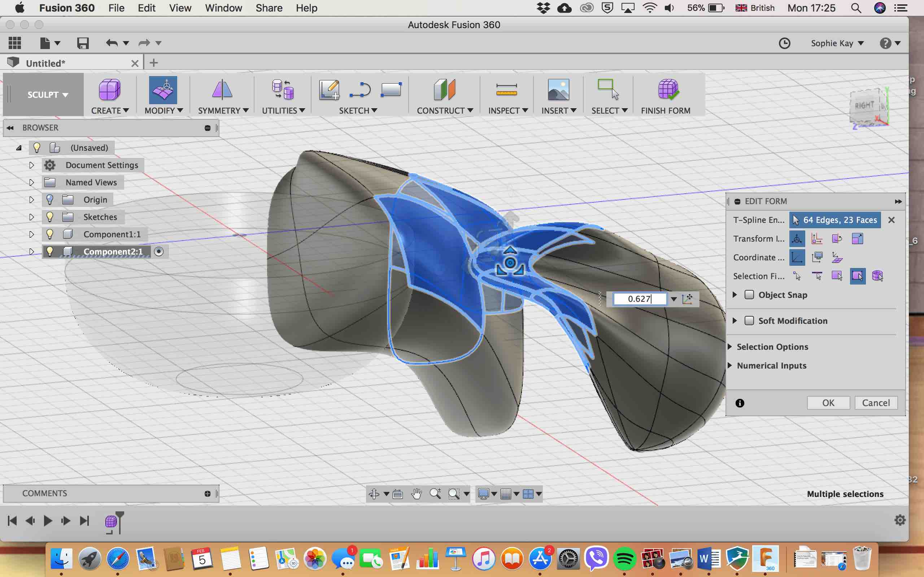
Task: Select the Pan hand navigation tool
Action: pos(416,494)
